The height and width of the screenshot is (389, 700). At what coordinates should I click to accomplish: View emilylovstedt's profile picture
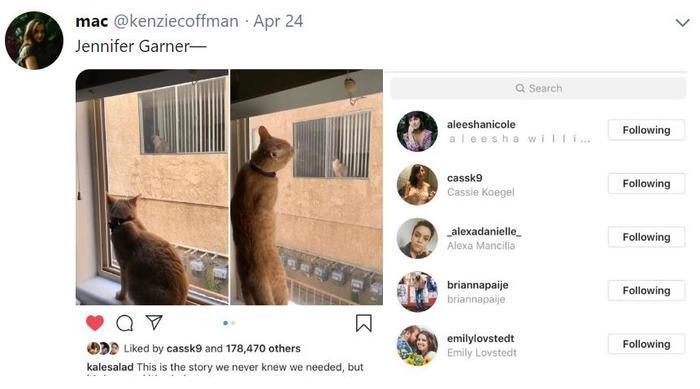click(x=417, y=345)
